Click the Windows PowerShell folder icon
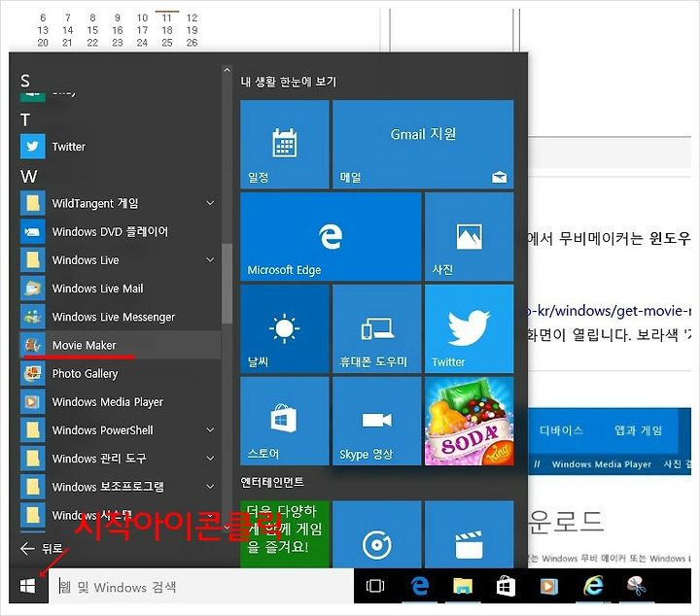This screenshot has width=700, height=616. coord(33,430)
